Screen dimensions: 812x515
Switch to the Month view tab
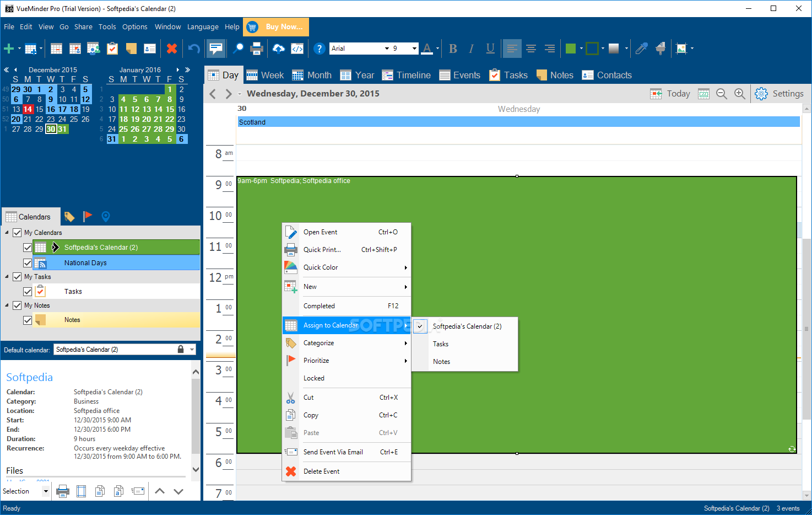point(312,75)
